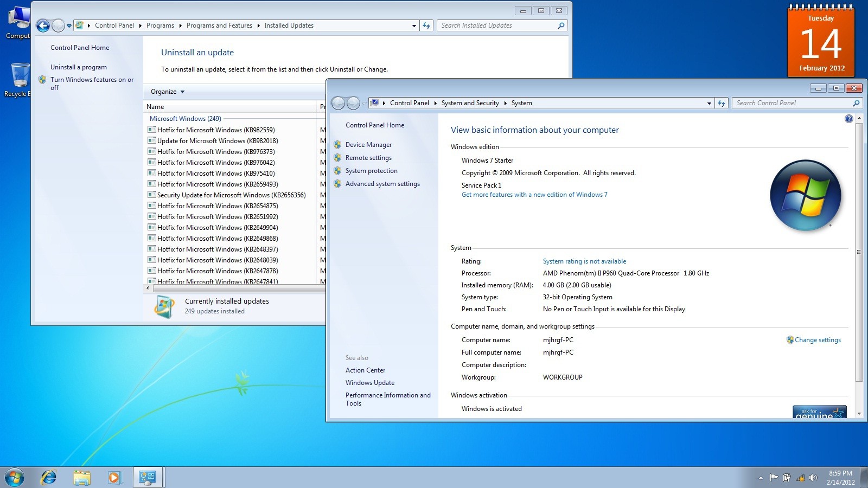Viewport: 868px width, 488px height.
Task: Click Turn Windows features on or off
Action: click(92, 84)
